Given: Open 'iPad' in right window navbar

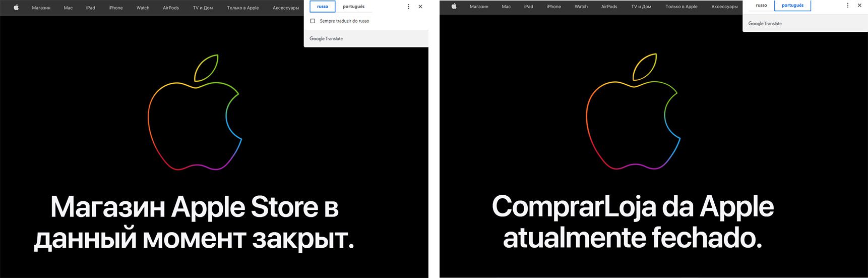Looking at the screenshot, I should 529,7.
